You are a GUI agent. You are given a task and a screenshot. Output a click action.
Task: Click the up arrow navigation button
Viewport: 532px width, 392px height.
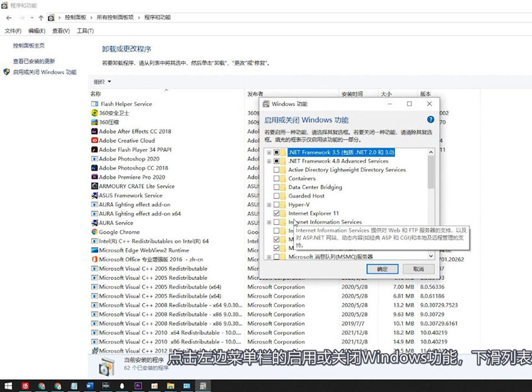pos(41,18)
